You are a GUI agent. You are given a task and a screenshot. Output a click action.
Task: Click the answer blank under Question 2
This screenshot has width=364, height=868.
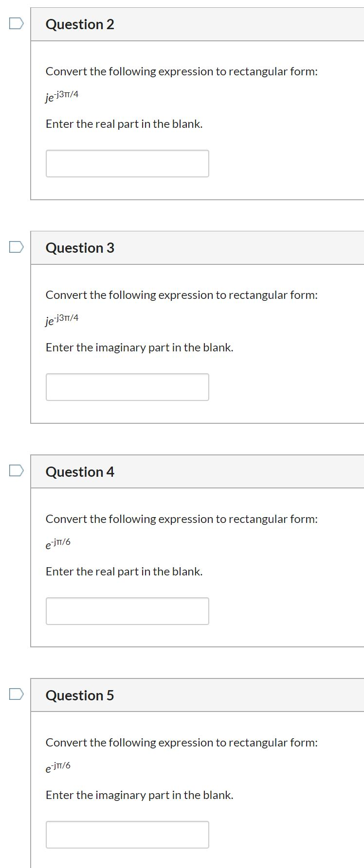(127, 163)
